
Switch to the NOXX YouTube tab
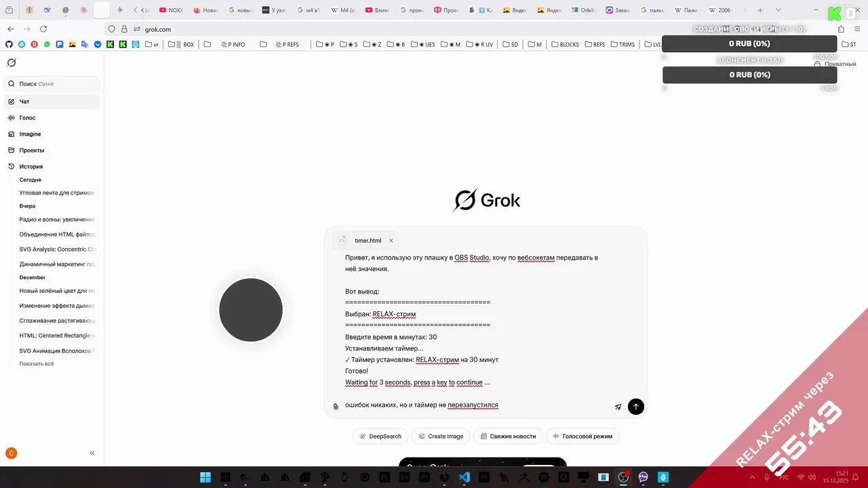click(x=172, y=10)
